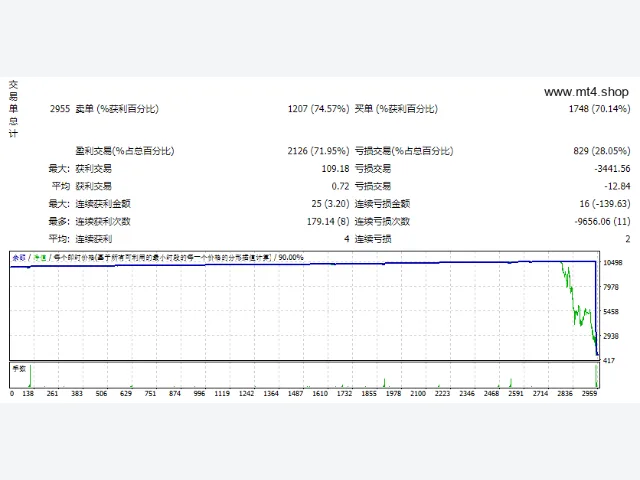This screenshot has width=640, height=480.
Task: Select the average consecutive losses value "2"
Action: click(x=628, y=239)
